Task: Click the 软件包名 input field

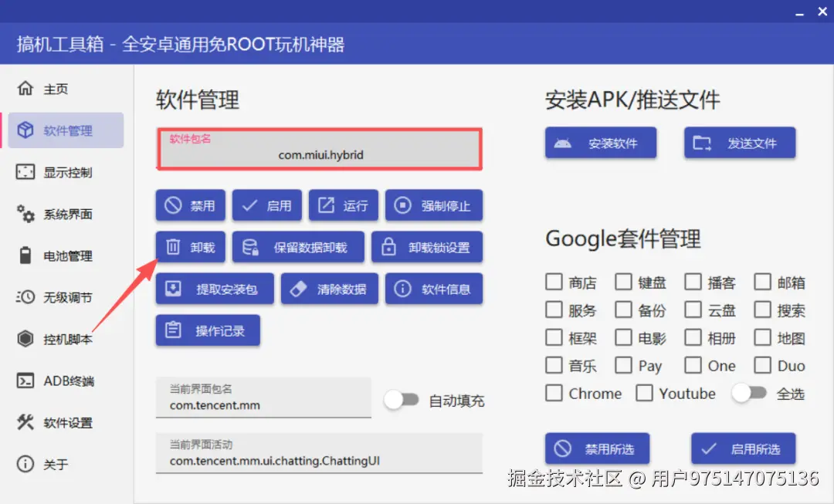Action: pyautogui.click(x=319, y=149)
